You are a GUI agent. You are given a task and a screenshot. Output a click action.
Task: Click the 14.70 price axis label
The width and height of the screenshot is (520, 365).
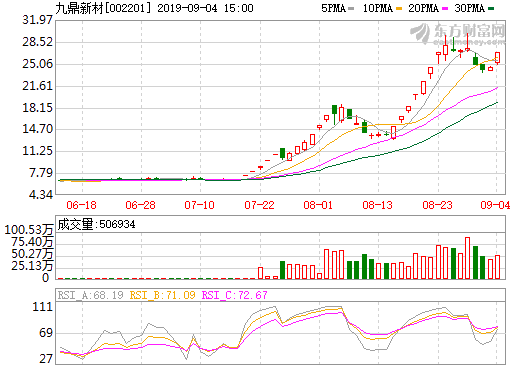[x=37, y=129]
